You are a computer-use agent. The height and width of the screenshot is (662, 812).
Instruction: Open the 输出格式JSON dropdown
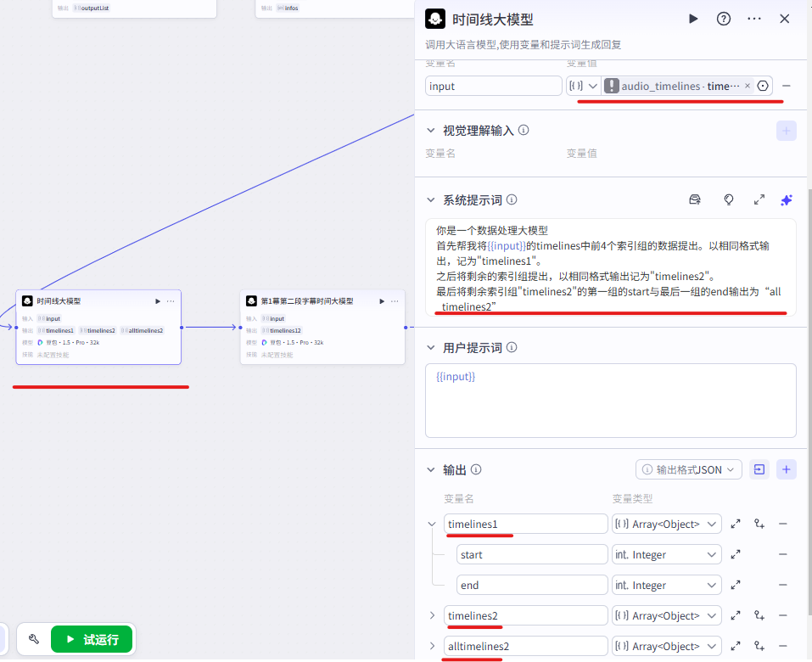[x=689, y=470]
